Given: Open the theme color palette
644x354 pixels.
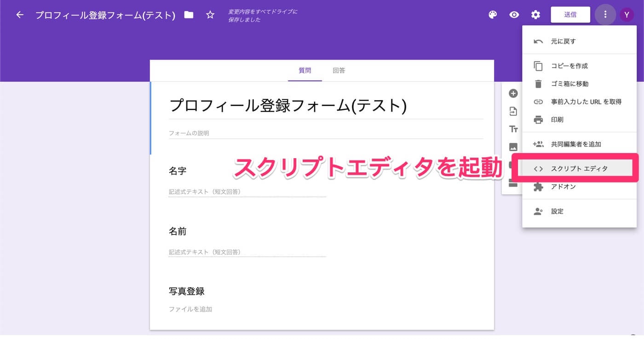Looking at the screenshot, I should coord(492,15).
